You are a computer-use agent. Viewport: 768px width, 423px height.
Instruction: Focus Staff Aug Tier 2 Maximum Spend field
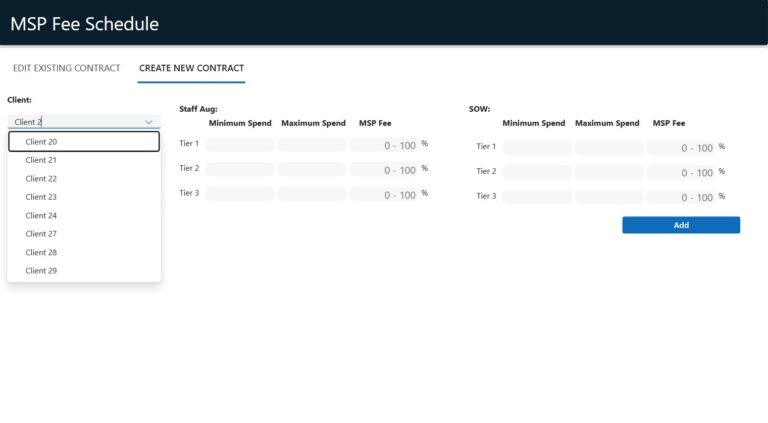click(x=312, y=170)
